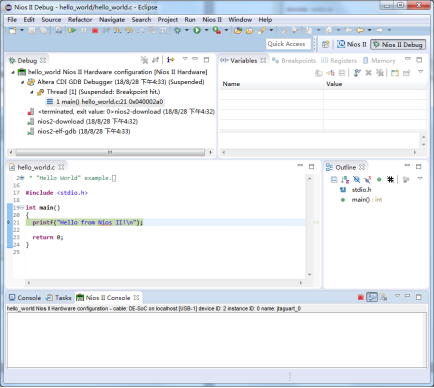Open dropdown beside the New file icon

pos(22,30)
